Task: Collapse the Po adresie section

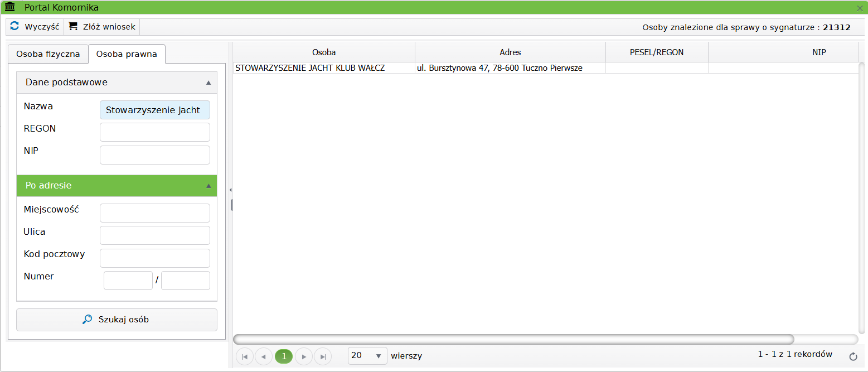Action: click(208, 186)
